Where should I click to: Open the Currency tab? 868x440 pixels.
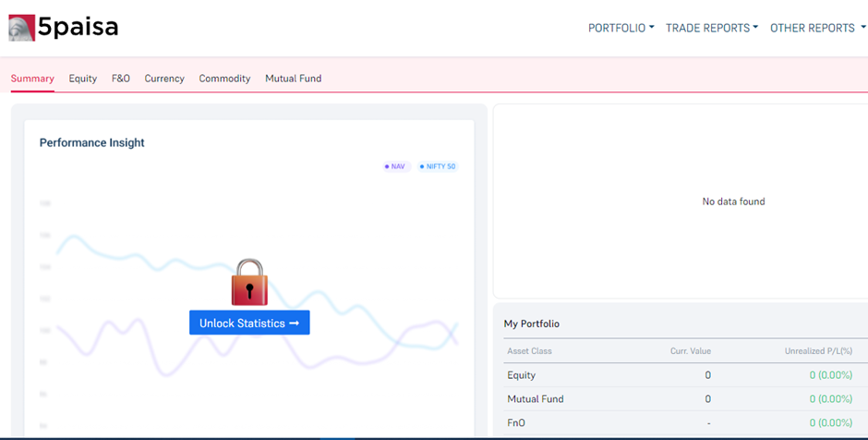(164, 79)
